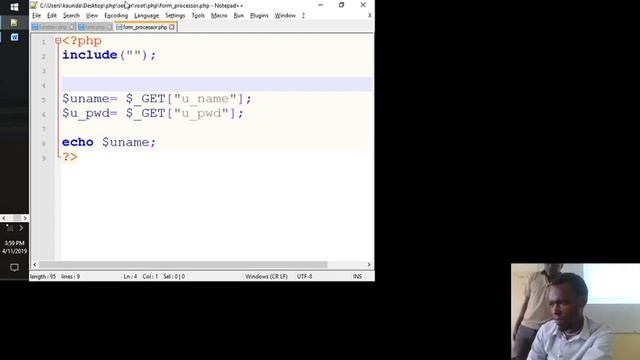Click the $u_pwd= $_GET line of code
This screenshot has width=640, height=360.
coord(153,113)
